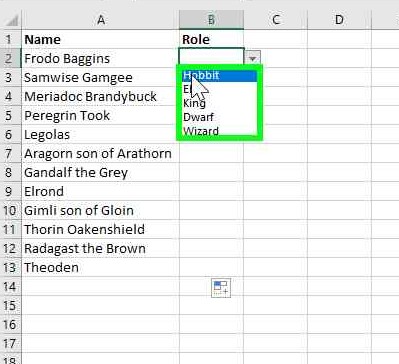Select the Gandalf the Grey cell
The width and height of the screenshot is (399, 364).
(101, 173)
